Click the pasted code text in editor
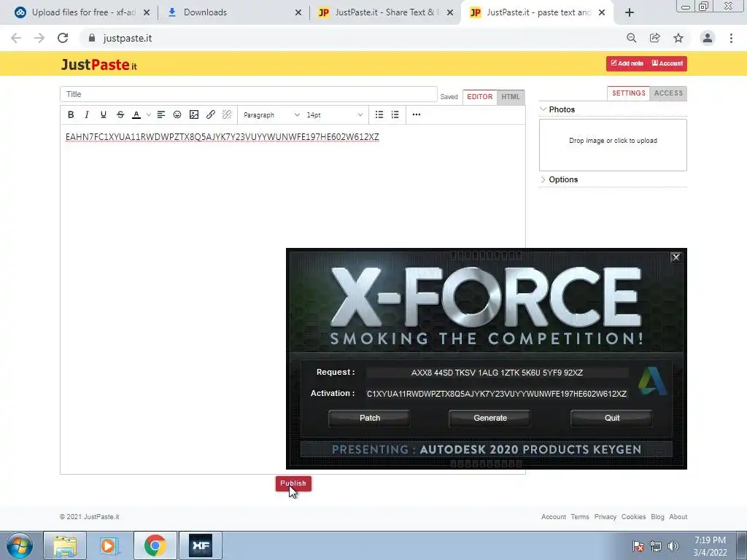 tap(222, 137)
